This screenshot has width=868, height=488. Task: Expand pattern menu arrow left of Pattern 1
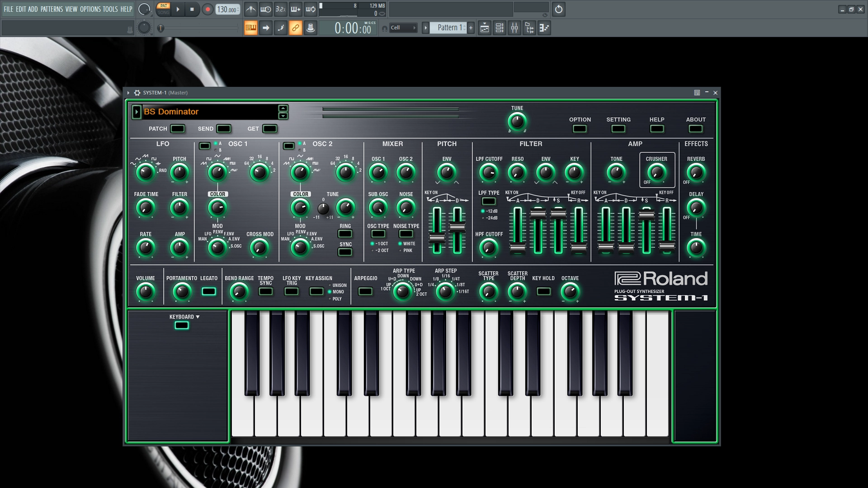[425, 28]
